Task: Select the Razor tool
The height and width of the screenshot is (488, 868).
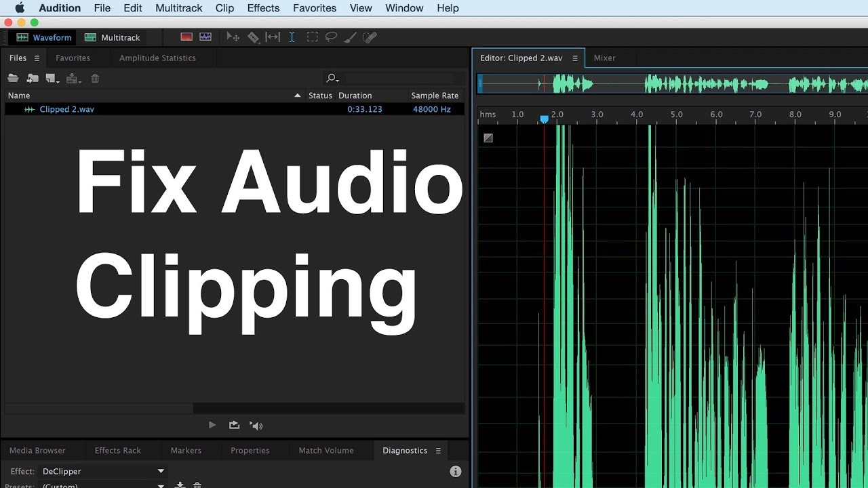Action: [253, 37]
